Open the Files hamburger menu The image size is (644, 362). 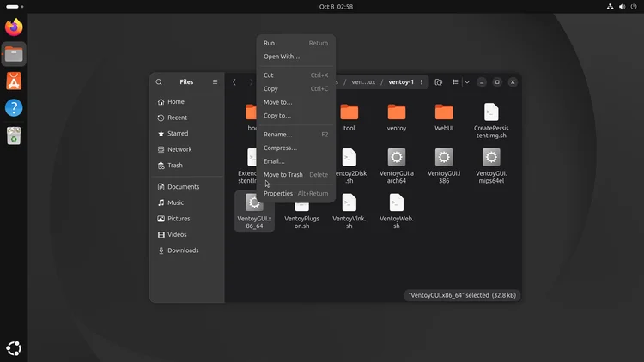(x=215, y=82)
